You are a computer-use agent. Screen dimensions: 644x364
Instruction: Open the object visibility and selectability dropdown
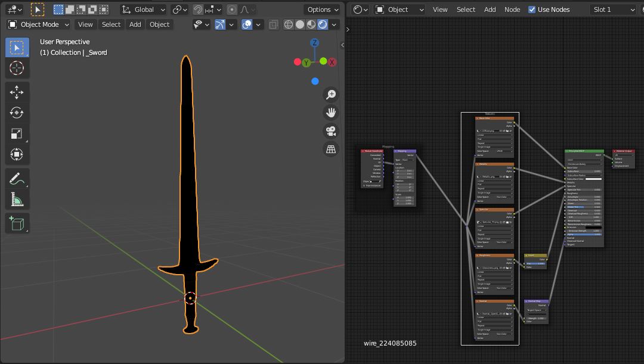click(x=202, y=24)
